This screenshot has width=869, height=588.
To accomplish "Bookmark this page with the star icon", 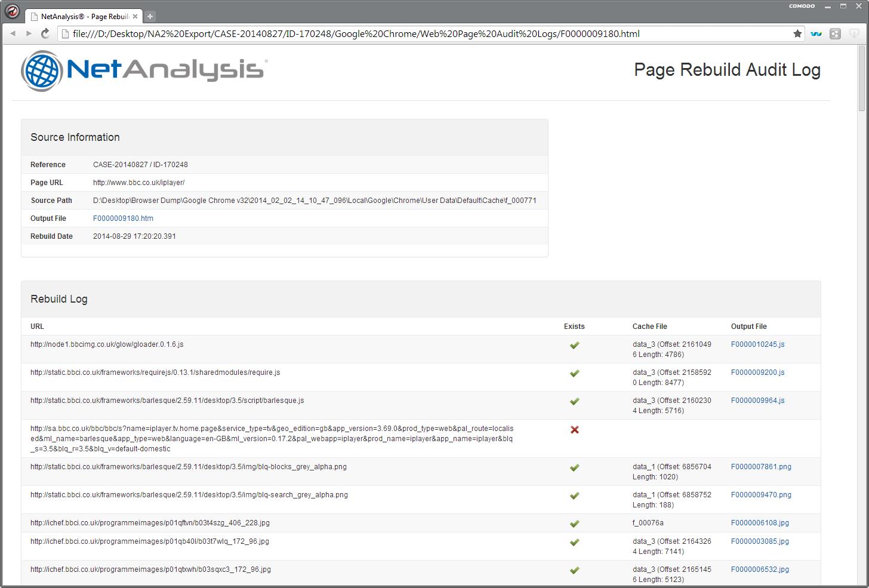I will (797, 34).
